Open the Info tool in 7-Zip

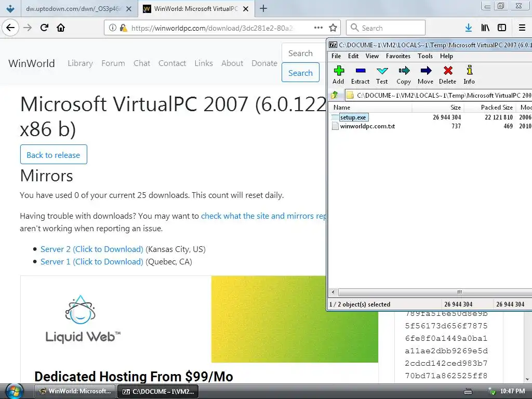point(469,75)
